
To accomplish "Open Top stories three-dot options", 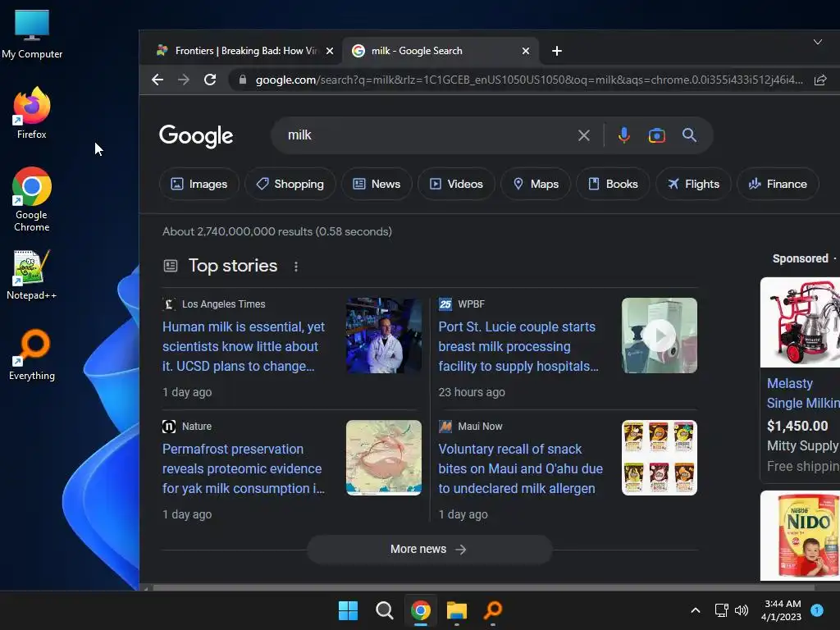I will [x=295, y=267].
